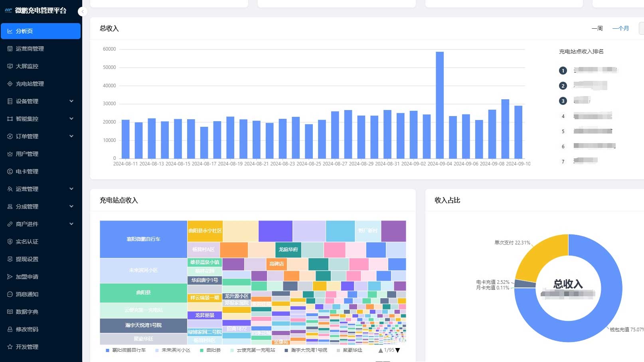Expand the 订单管理 submenu arrow
The height and width of the screenshot is (362, 644).
click(x=71, y=136)
